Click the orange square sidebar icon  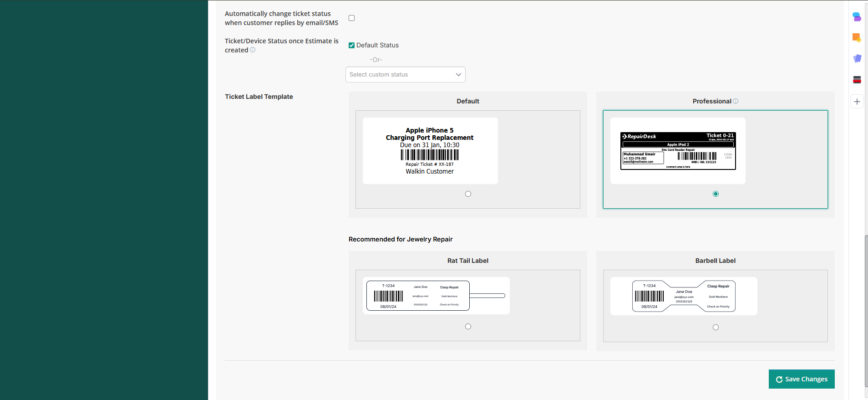pos(857,37)
